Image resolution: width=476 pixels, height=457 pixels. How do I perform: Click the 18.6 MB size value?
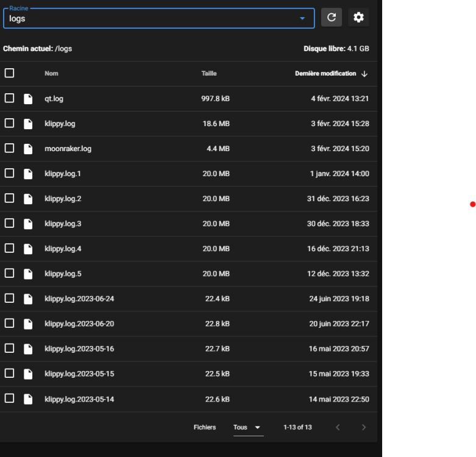point(216,124)
